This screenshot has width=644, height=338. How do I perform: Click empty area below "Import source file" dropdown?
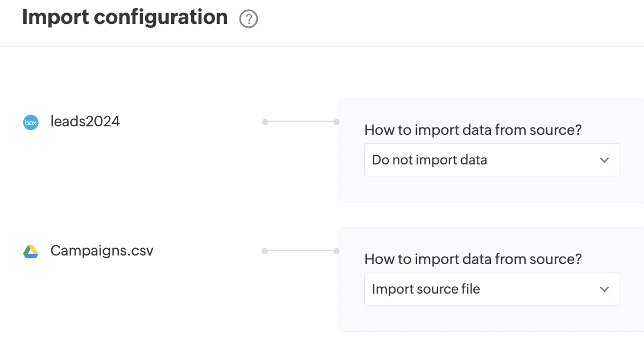pyautogui.click(x=492, y=318)
